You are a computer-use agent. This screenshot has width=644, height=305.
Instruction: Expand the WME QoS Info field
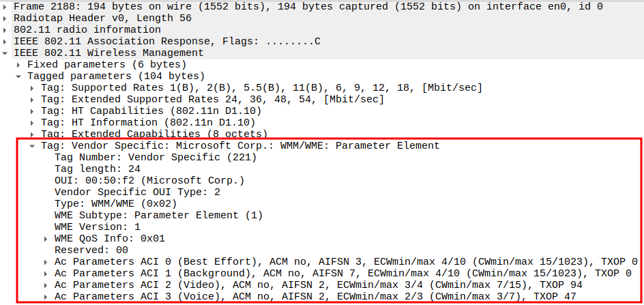click(x=46, y=238)
